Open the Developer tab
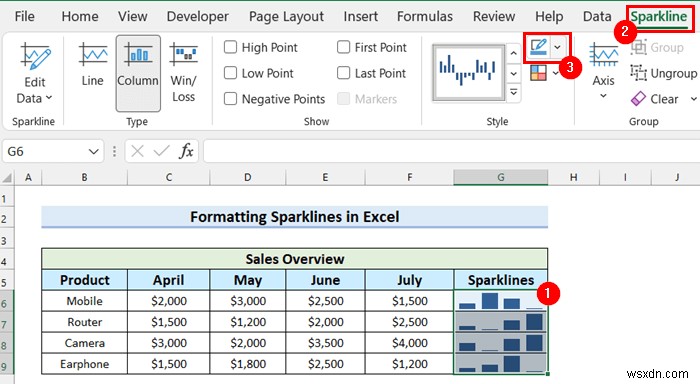 click(x=198, y=17)
